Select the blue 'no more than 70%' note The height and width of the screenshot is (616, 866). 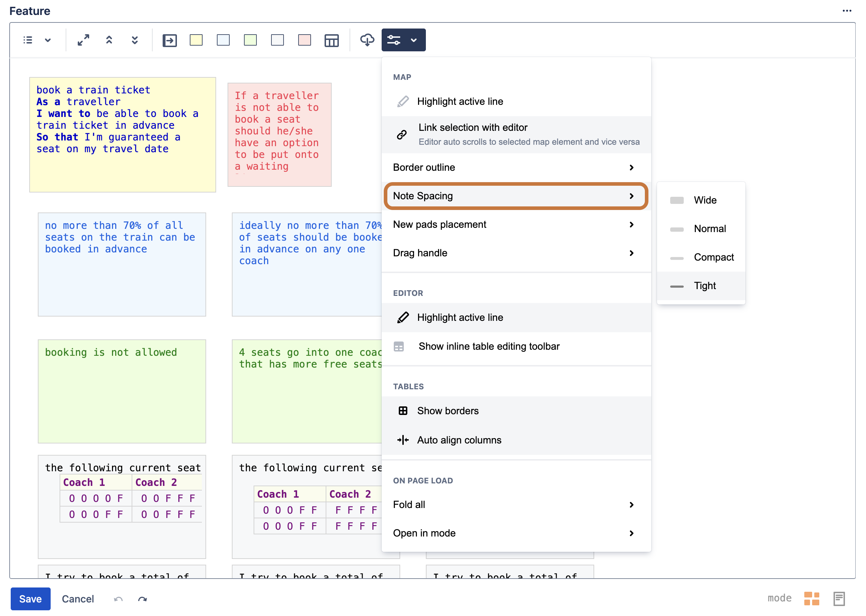[122, 265]
